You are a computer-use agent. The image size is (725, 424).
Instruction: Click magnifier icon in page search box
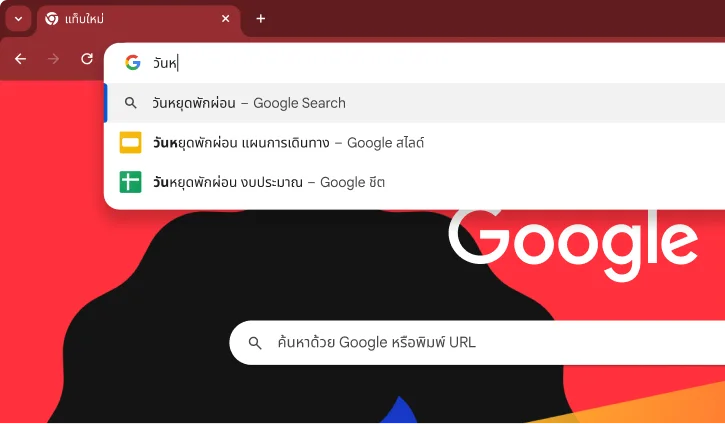[x=255, y=343]
